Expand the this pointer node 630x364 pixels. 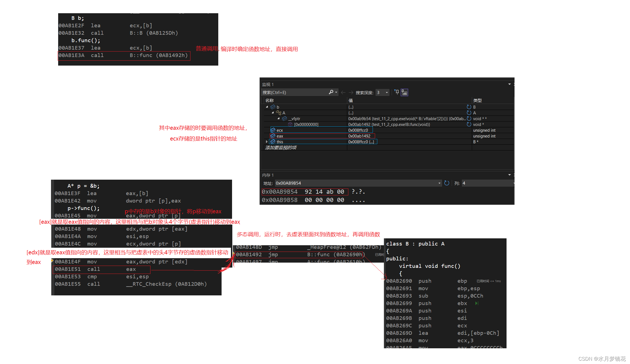266,142
